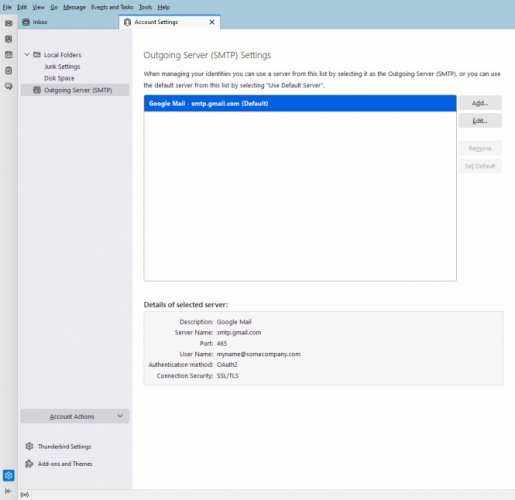
Task: Select Outgoing Server (SMTP) tree item
Action: 75,90
